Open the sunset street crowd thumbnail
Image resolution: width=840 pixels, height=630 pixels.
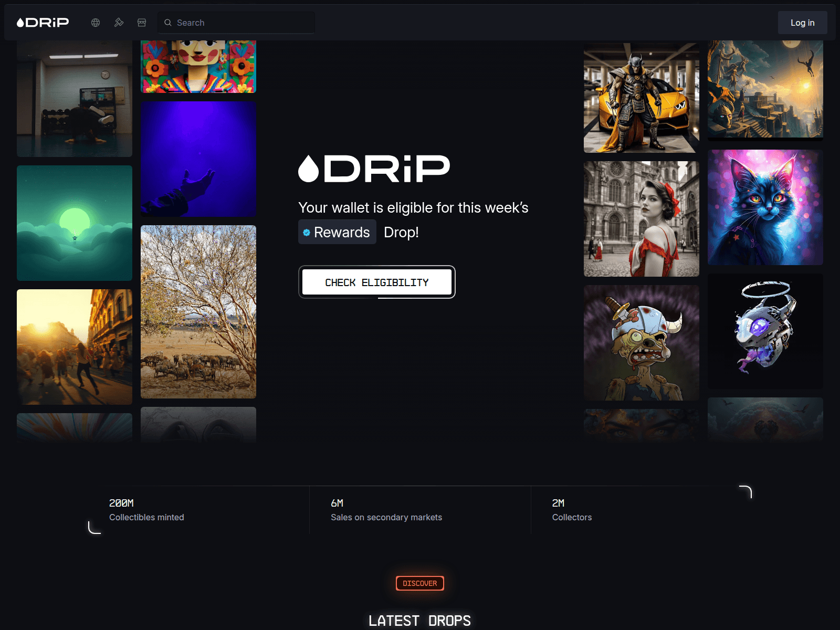click(x=75, y=347)
